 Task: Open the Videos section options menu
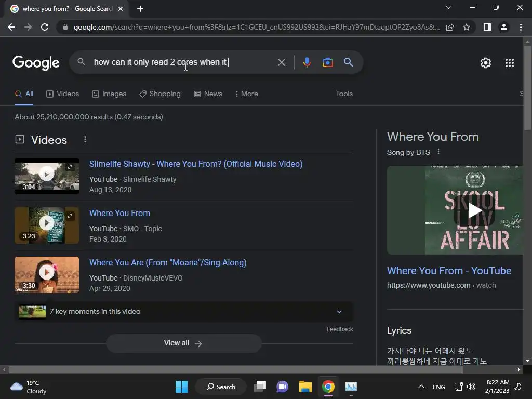pyautogui.click(x=85, y=139)
